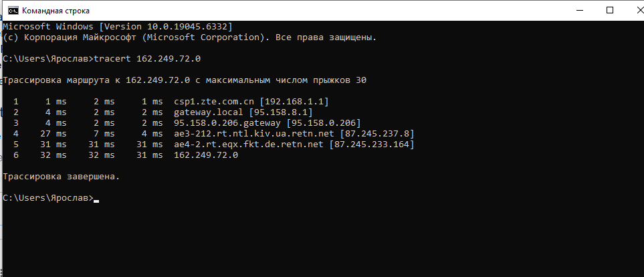Image resolution: width=644 pixels, height=277 pixels.
Task: Click the Корпорация Майкрософт copyright line
Action: tap(189, 37)
